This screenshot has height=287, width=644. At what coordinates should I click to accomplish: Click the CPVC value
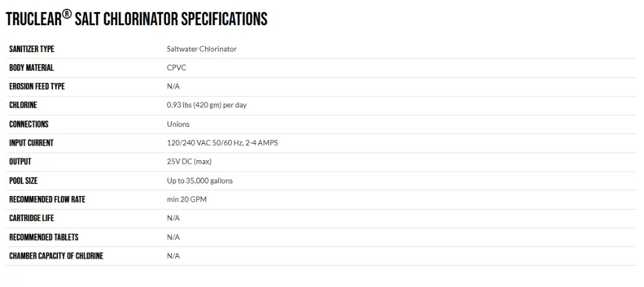[x=177, y=68]
